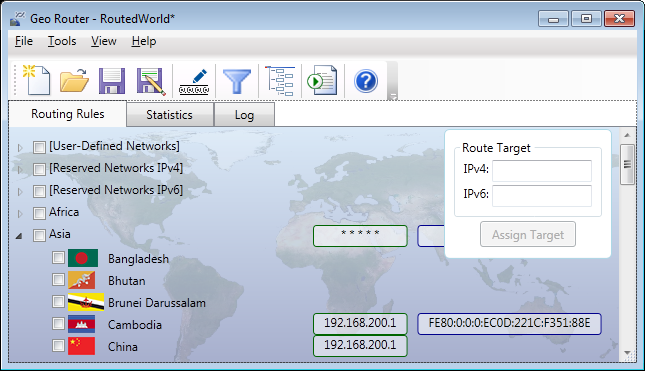Click the scrollbar up arrow

pyautogui.click(x=627, y=135)
